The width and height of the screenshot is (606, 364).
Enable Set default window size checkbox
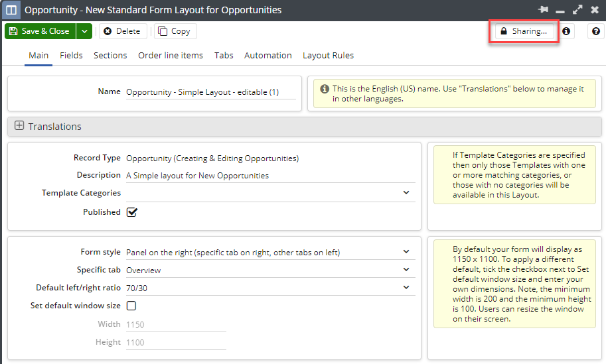pos(131,306)
